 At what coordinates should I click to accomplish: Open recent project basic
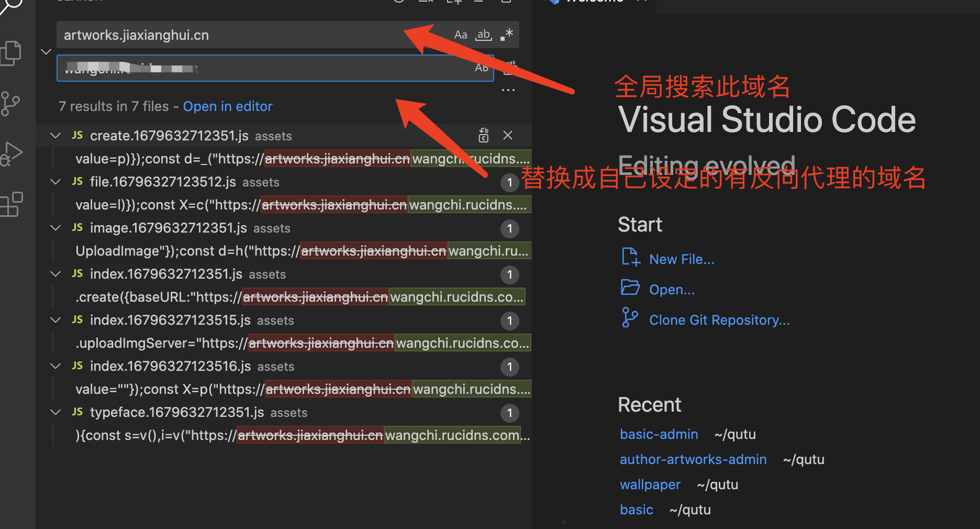coord(637,510)
